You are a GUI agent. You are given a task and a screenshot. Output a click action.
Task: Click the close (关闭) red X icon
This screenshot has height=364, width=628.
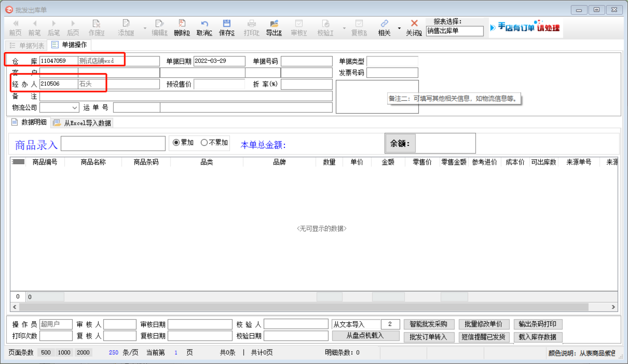pos(414,24)
